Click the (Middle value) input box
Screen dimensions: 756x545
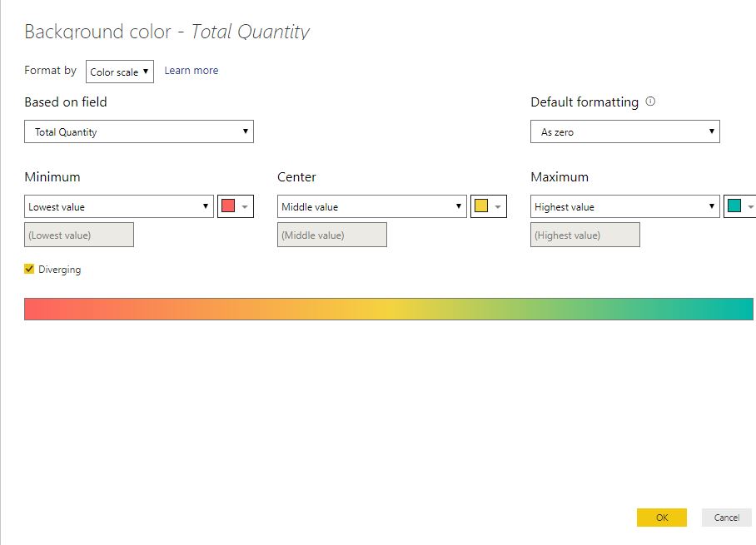332,235
